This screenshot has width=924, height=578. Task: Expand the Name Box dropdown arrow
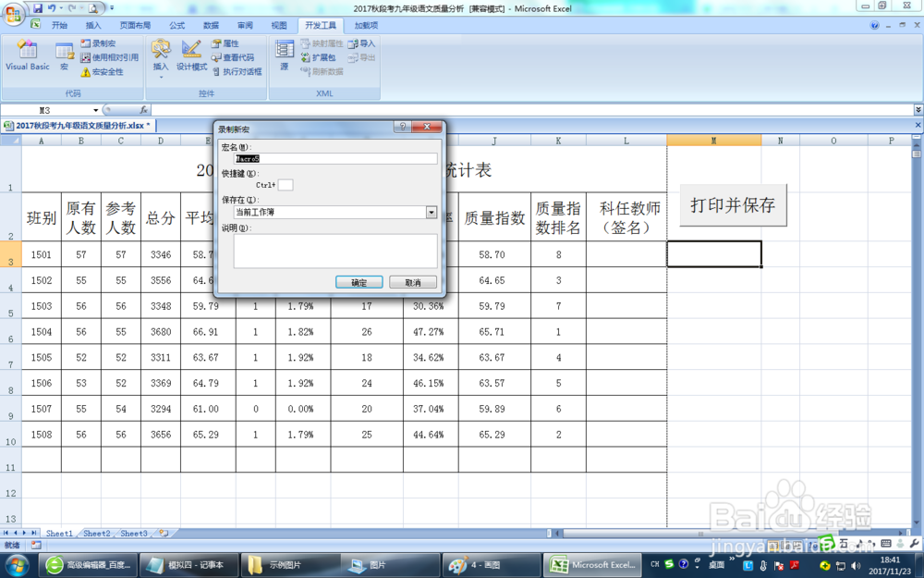[95, 110]
